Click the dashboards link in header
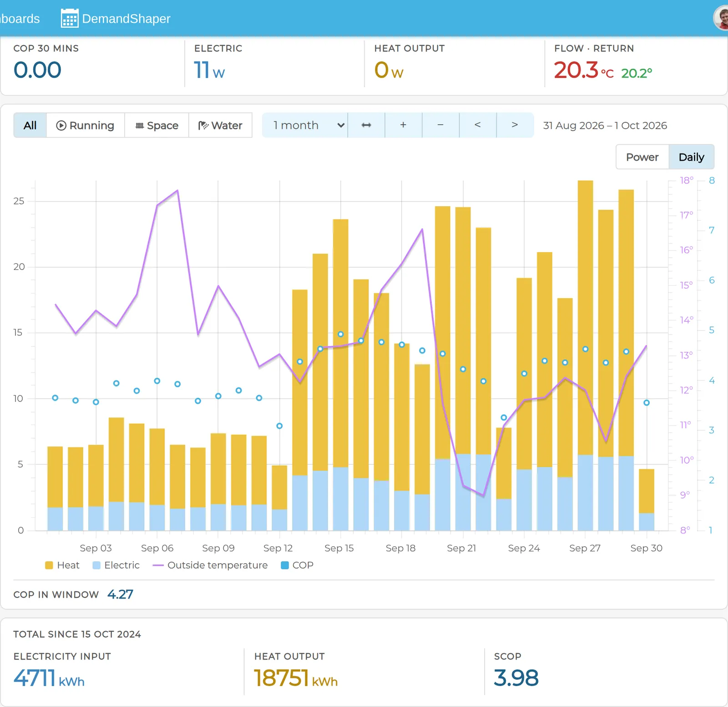 point(20,19)
